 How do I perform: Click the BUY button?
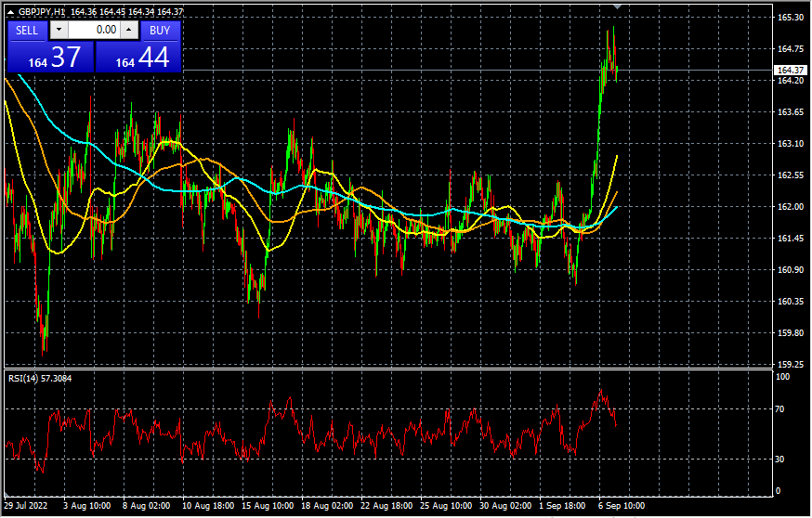pos(160,31)
